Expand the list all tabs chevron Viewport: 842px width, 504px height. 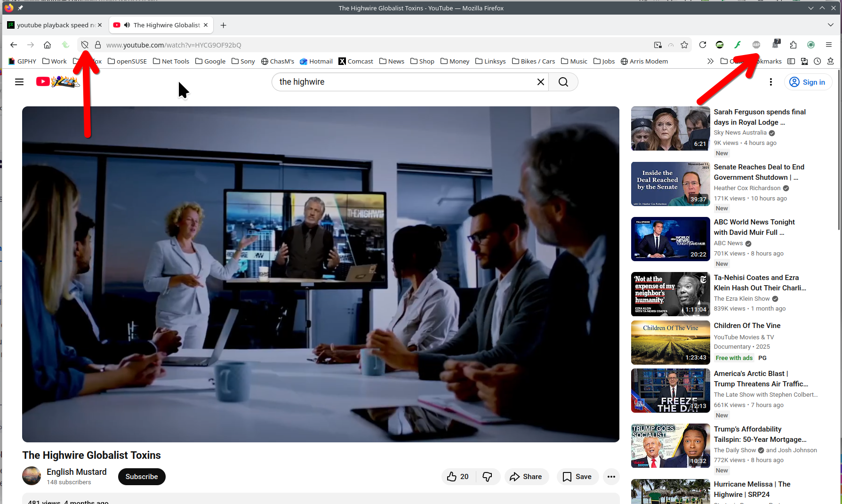pyautogui.click(x=830, y=25)
